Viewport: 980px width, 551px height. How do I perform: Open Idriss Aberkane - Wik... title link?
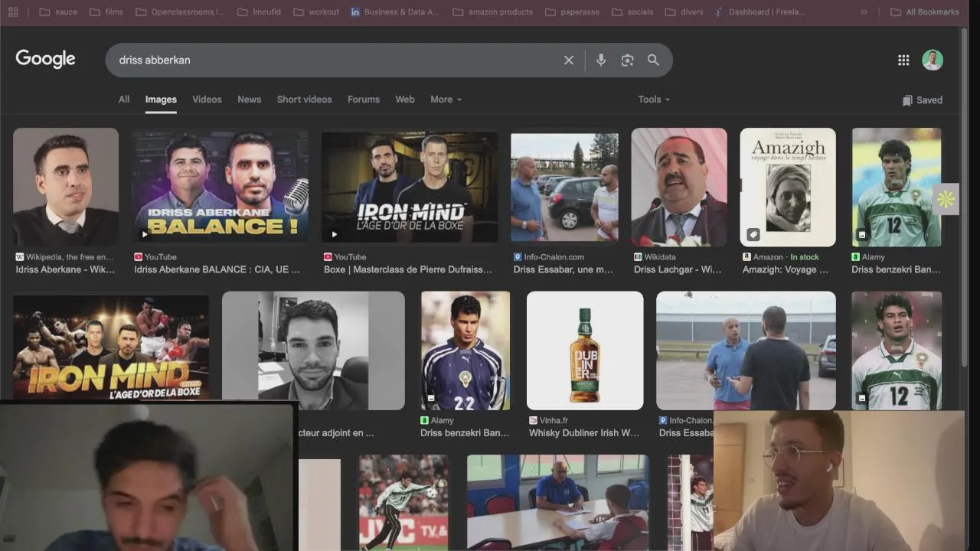click(x=65, y=269)
